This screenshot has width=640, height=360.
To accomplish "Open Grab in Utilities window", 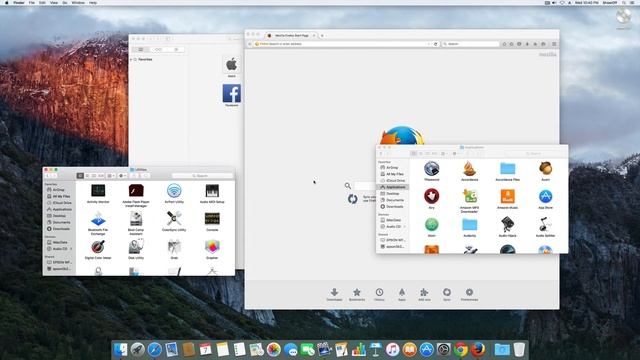I will 174,247.
